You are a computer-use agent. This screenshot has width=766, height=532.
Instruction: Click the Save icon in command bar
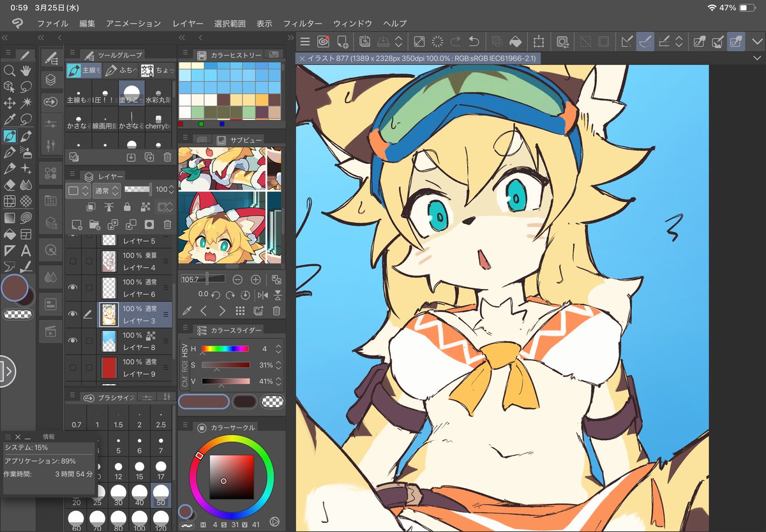pos(365,42)
